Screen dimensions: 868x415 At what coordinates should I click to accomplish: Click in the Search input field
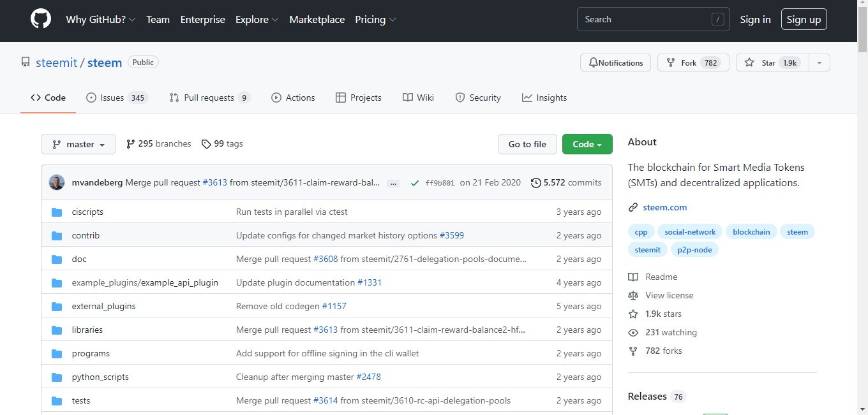(654, 19)
